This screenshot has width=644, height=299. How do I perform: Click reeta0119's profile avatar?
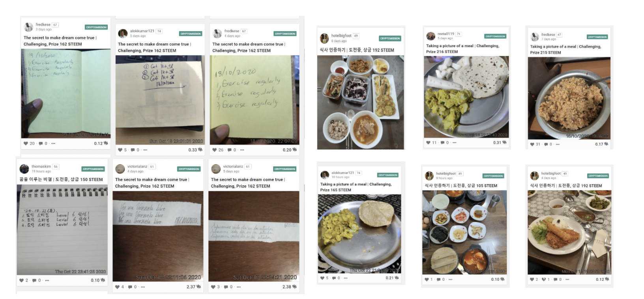point(431,36)
